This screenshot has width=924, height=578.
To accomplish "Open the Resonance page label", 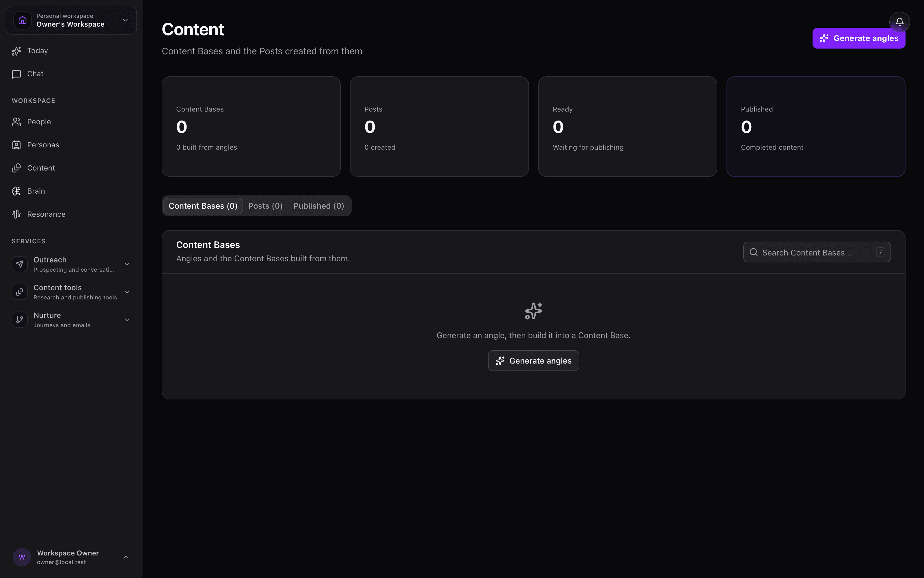I will 46,214.
